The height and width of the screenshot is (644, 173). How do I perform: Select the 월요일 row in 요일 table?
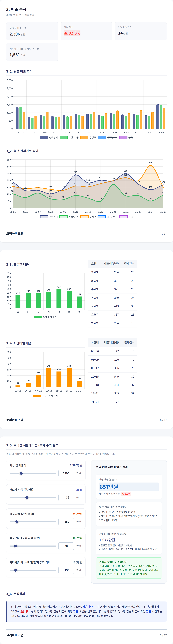pos(113,272)
